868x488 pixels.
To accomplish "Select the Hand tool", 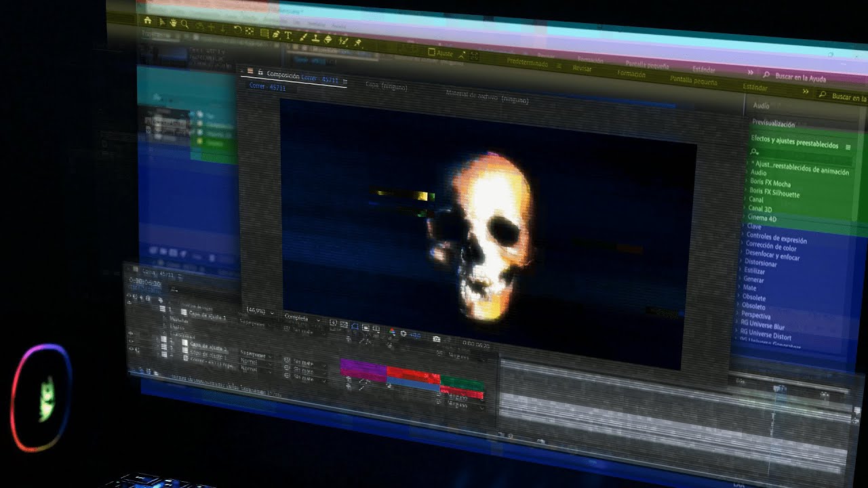I will tap(173, 22).
